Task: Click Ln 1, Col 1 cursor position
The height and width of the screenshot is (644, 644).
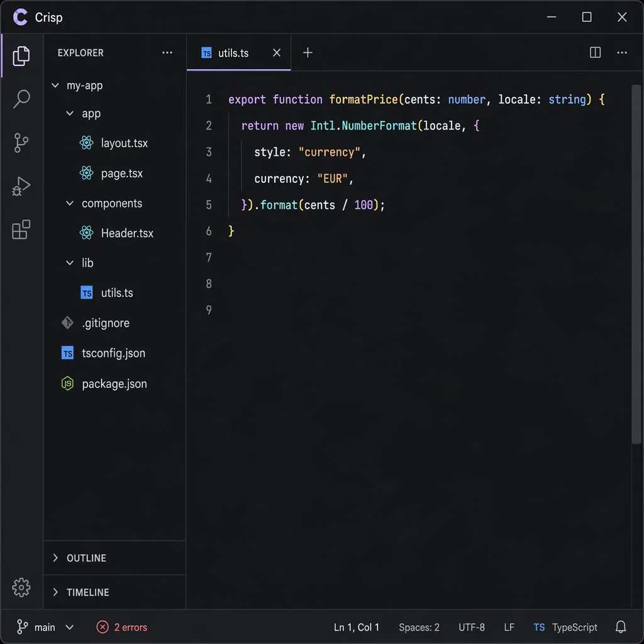Action: (356, 627)
